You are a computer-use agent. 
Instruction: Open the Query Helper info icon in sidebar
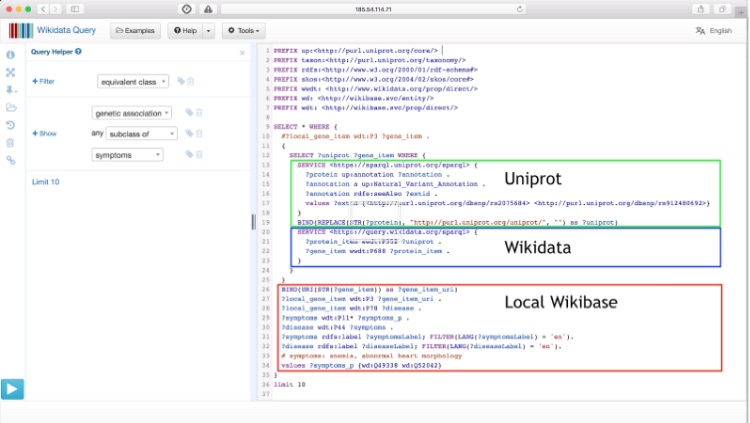(10, 55)
